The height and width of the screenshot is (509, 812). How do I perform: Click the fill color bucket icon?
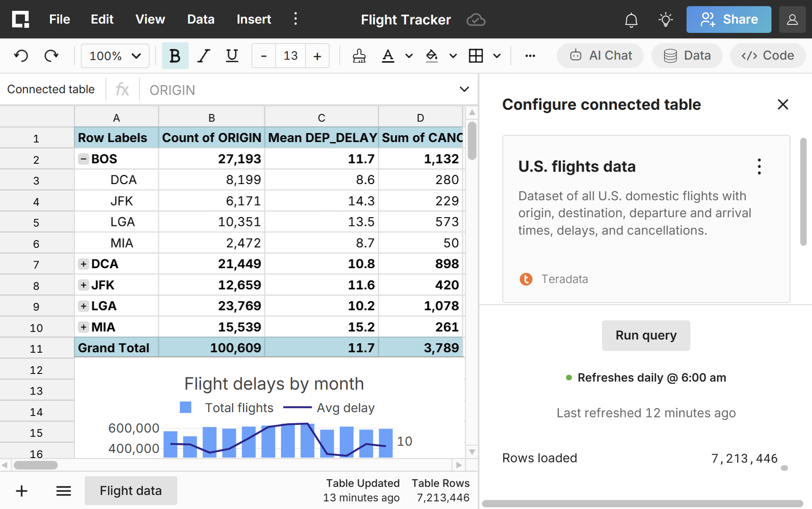point(432,56)
